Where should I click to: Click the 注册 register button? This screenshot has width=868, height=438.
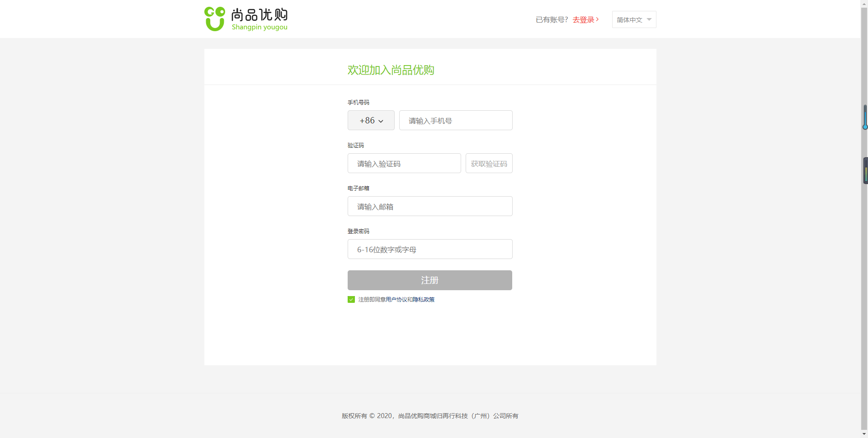430,280
